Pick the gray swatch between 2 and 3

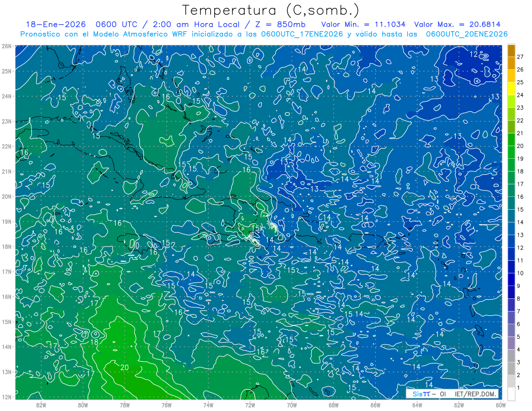pyautogui.click(x=511, y=368)
